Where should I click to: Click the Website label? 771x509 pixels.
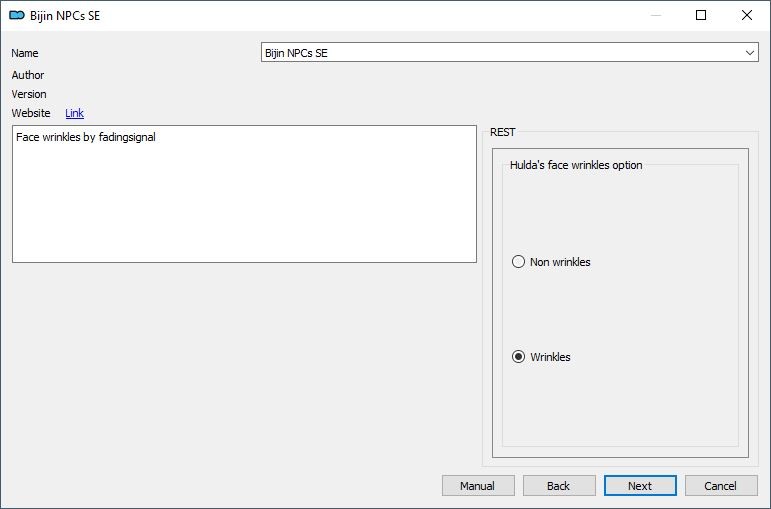click(31, 113)
